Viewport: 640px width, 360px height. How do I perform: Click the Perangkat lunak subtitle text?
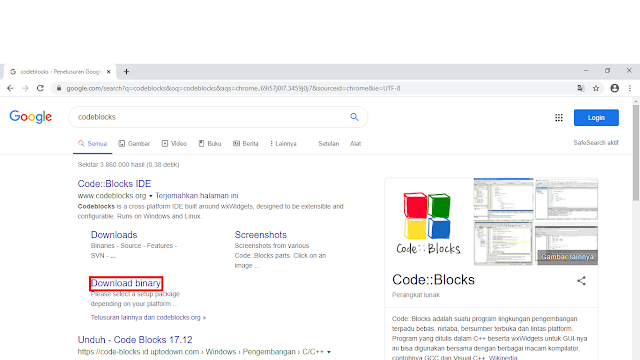coord(416,295)
